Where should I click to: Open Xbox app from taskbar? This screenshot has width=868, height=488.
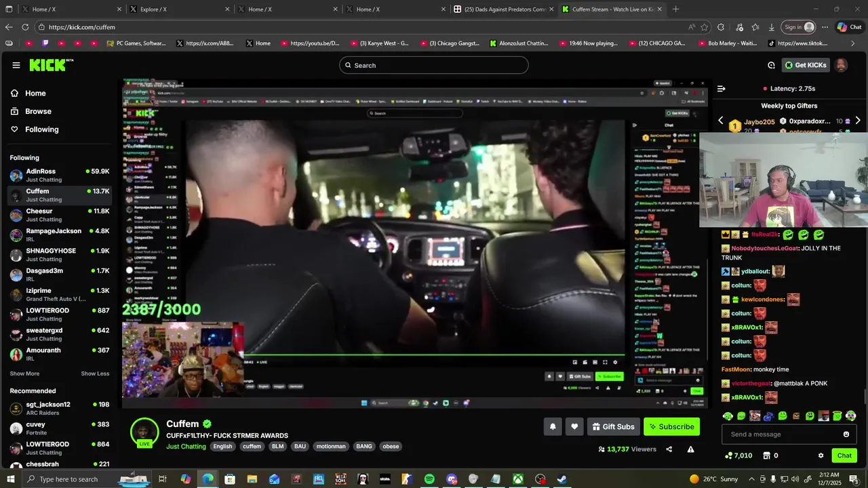point(517,479)
